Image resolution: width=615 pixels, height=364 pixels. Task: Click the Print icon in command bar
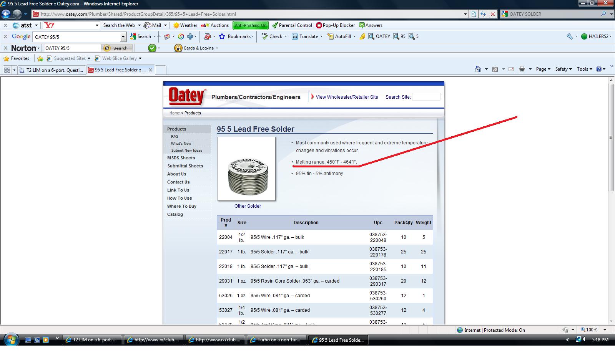point(522,69)
